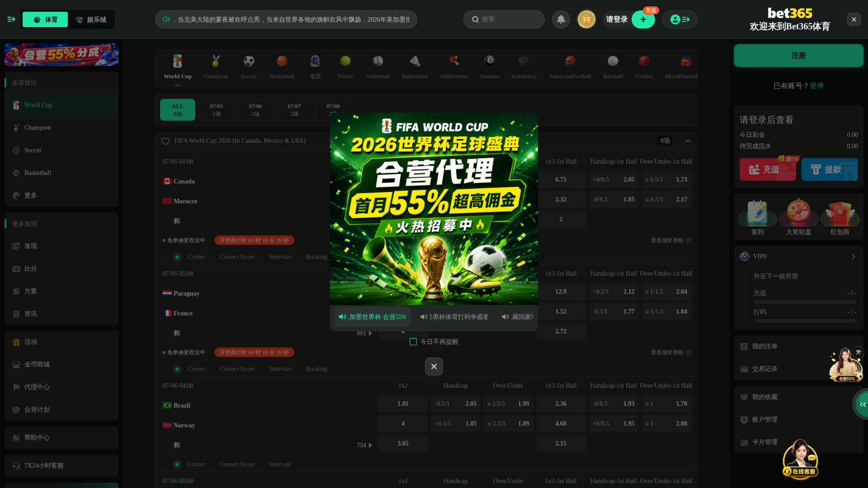
Task: Click the 搜索 search input field
Action: (504, 19)
